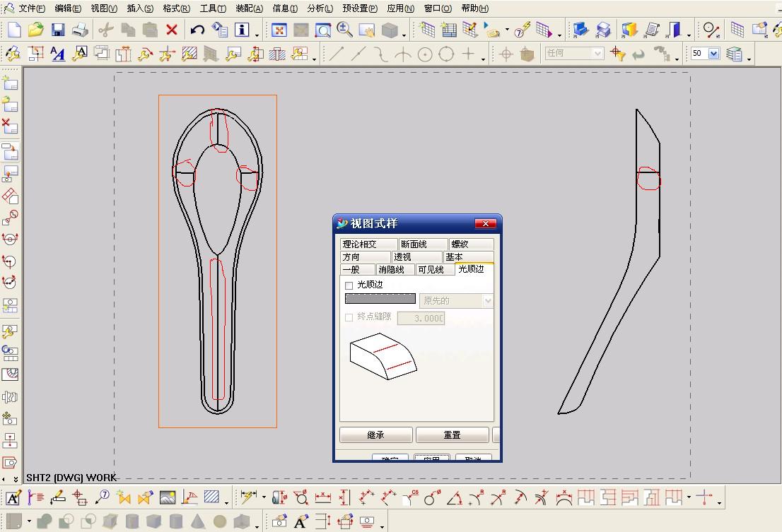Select the Annotation Editor text tool
This screenshot has width=782, height=532.
13,497
